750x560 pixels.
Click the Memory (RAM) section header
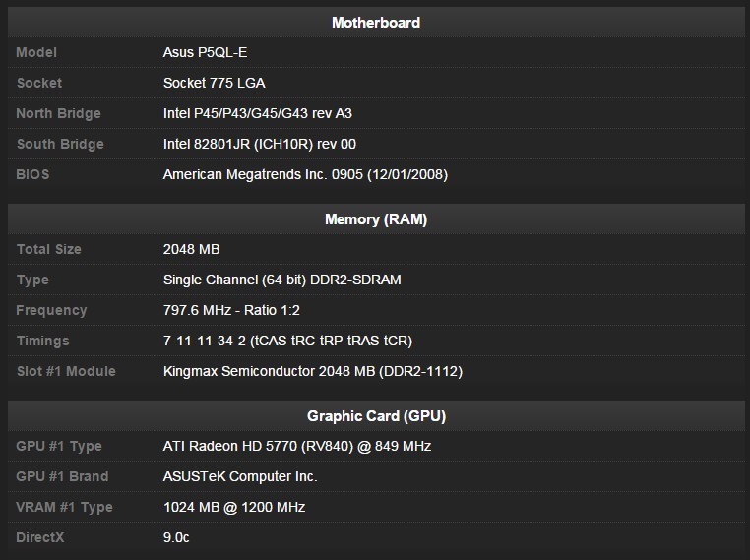376,219
